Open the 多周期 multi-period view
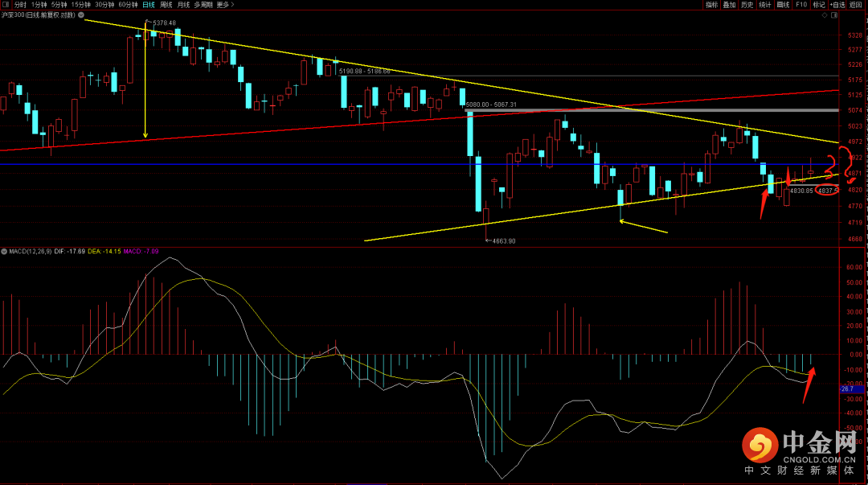Image resolution: width=868 pixels, height=485 pixels. click(x=203, y=5)
